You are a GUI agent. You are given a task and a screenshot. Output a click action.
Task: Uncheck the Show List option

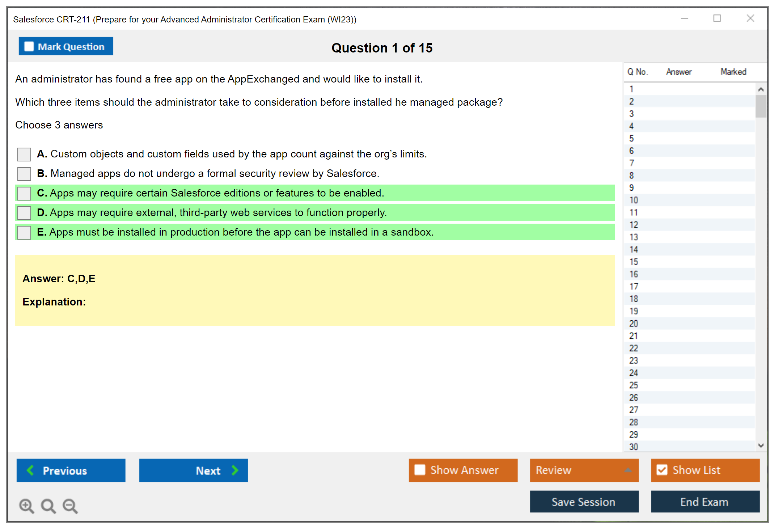click(662, 470)
